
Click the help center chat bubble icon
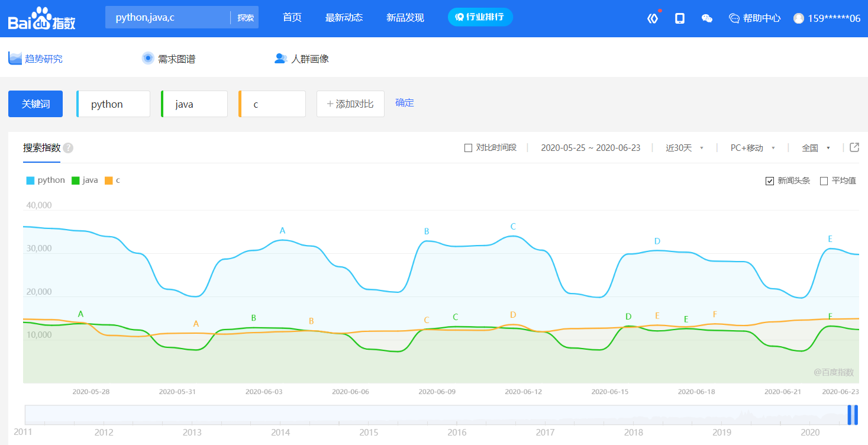tap(734, 18)
